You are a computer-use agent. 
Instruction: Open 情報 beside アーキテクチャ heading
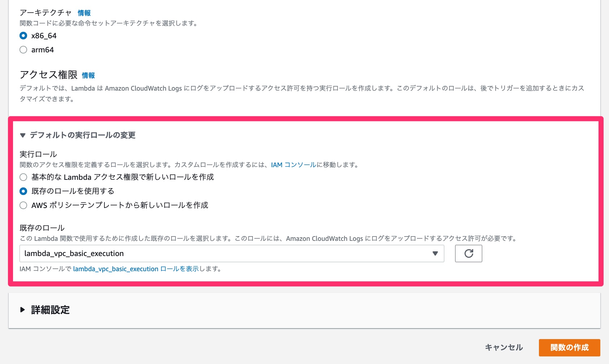click(x=84, y=13)
